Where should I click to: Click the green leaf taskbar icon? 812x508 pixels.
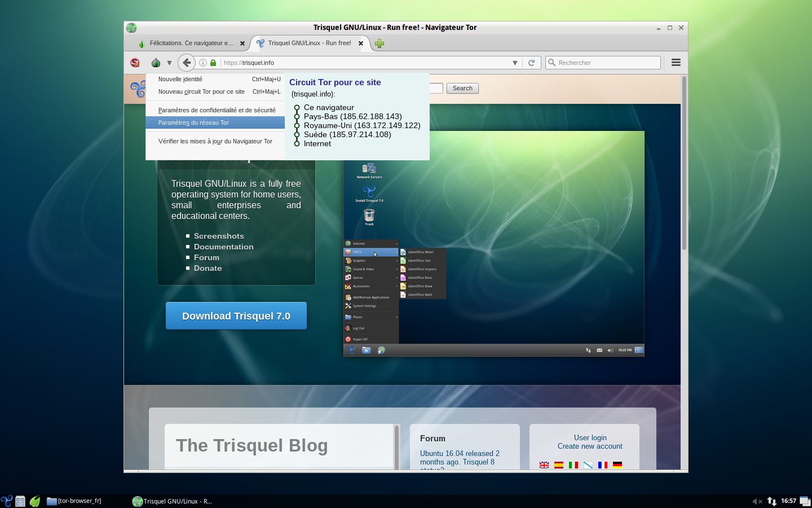coord(35,501)
